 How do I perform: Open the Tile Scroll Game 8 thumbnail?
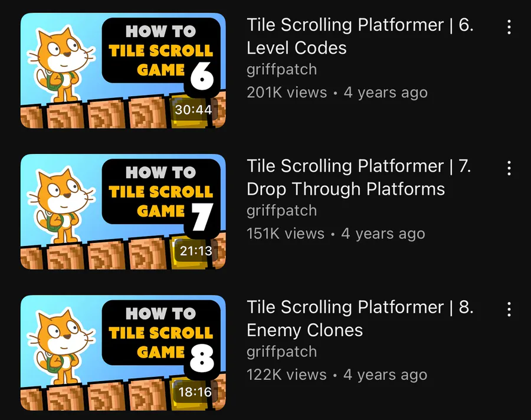(123, 353)
